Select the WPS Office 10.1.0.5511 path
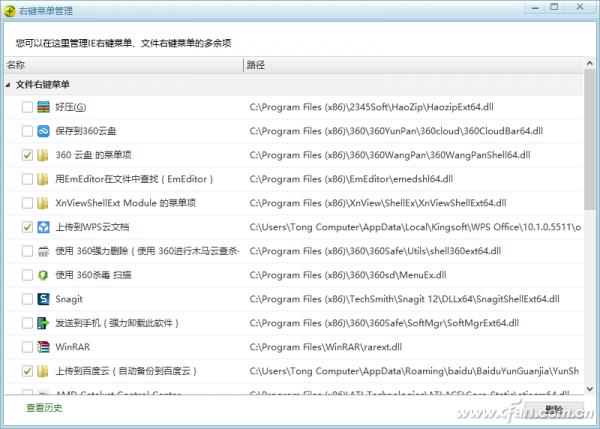Screen dimensions: 600x429 [416, 227]
